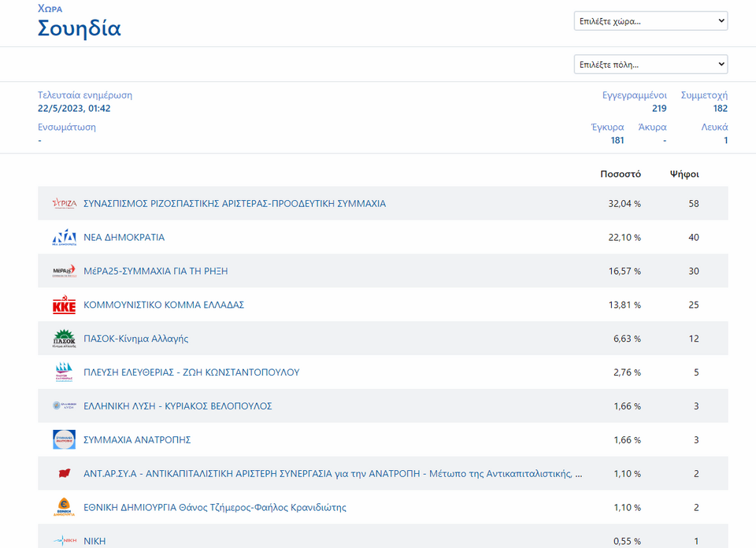This screenshot has width=756, height=548.
Task: Click the 'Τελευταία ενημέρωση' label
Action: (x=85, y=95)
